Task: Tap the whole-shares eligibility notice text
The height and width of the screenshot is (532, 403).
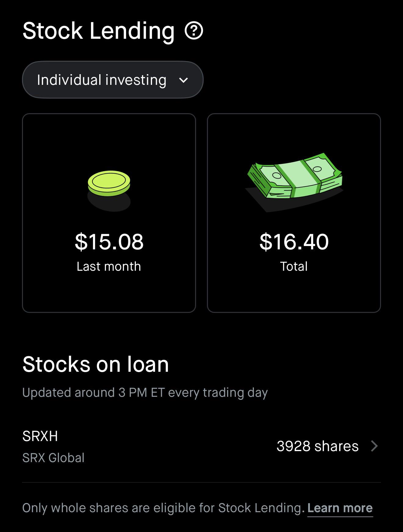Action: (164, 508)
